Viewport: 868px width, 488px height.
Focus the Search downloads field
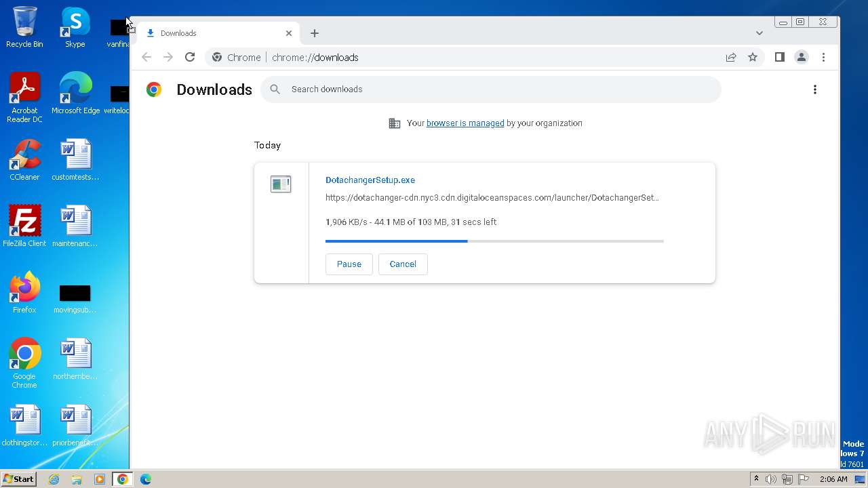(x=491, y=89)
